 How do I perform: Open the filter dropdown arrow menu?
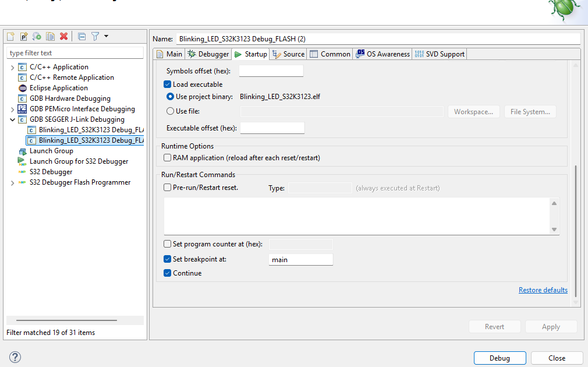(106, 36)
